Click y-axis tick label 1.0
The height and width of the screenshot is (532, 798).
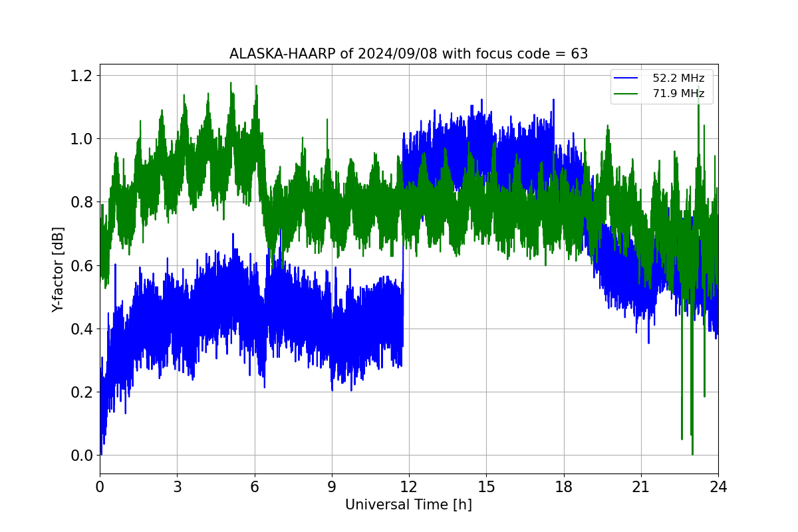tap(80, 139)
